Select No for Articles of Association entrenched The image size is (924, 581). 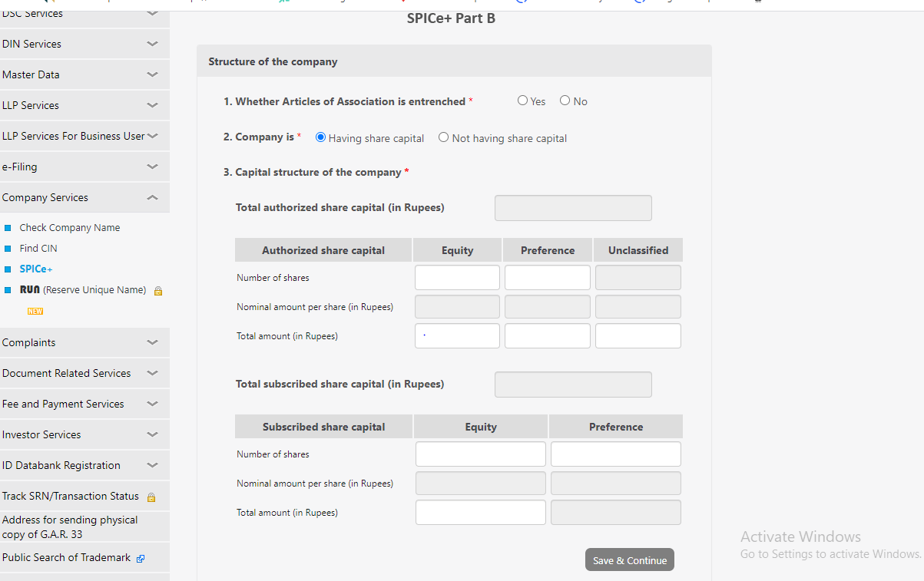pos(565,101)
